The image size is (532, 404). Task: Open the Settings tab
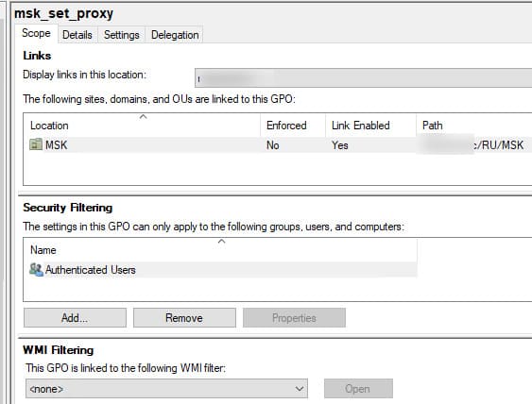pyautogui.click(x=122, y=35)
